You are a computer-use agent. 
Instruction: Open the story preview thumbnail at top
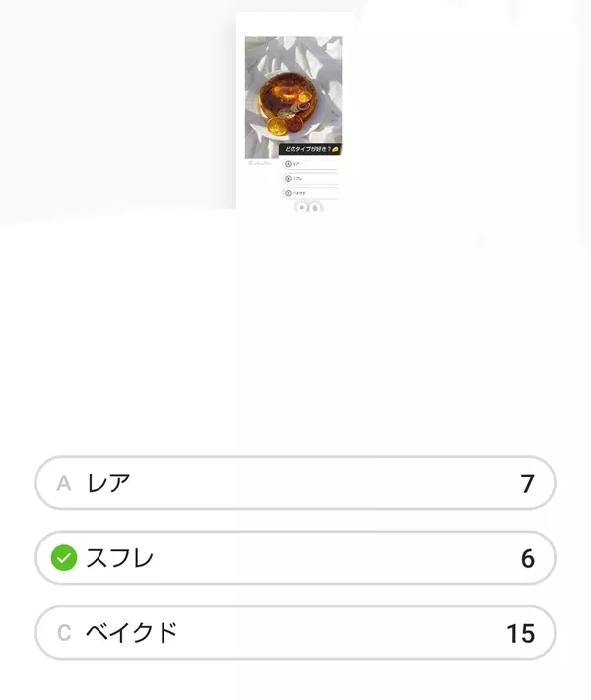[x=295, y=110]
